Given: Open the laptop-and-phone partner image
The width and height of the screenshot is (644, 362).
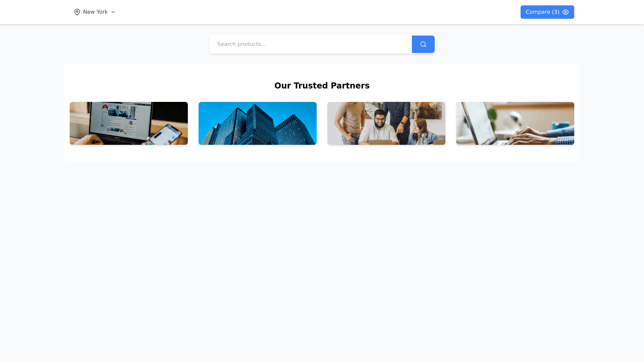Looking at the screenshot, I should pos(129,123).
